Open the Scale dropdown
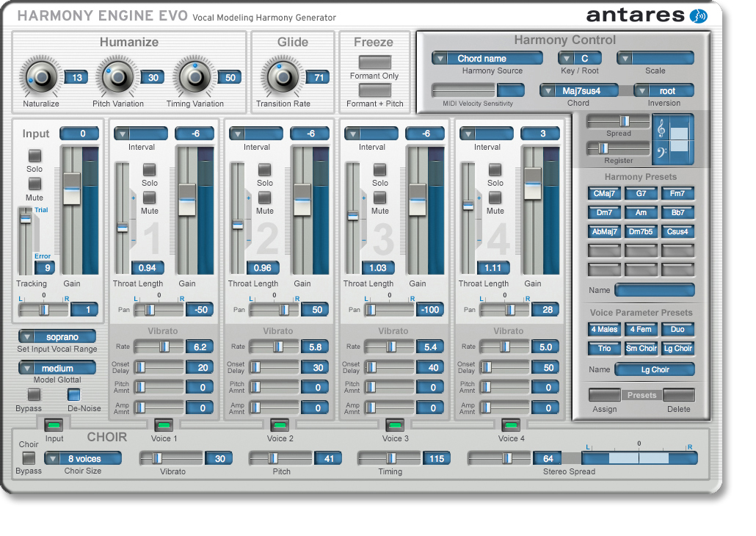756x536 pixels. 655,59
